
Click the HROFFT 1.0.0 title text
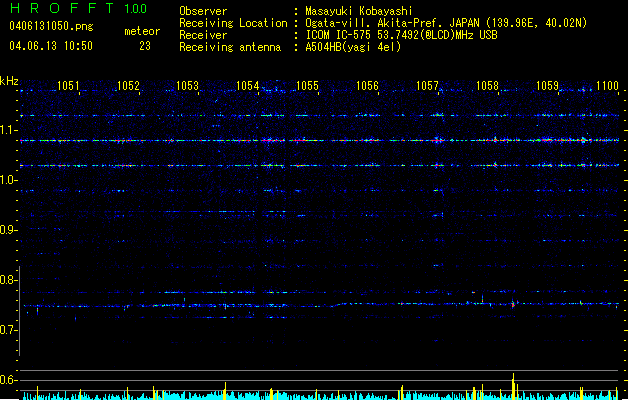pyautogui.click(x=78, y=8)
